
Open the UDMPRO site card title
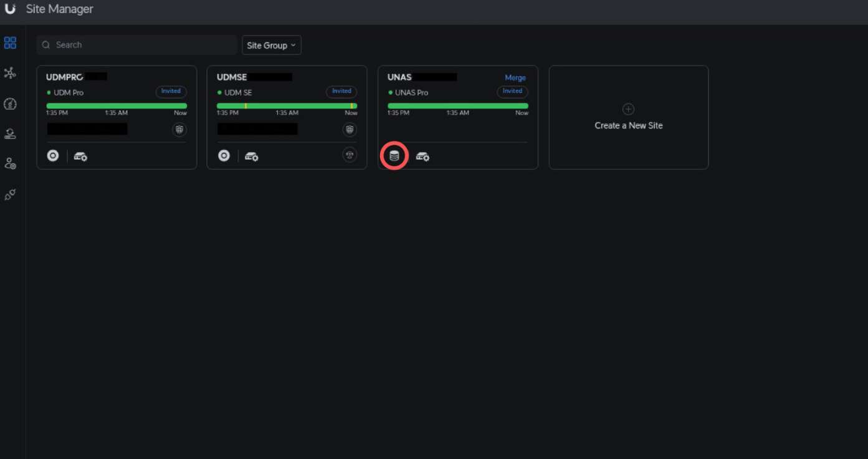point(65,77)
